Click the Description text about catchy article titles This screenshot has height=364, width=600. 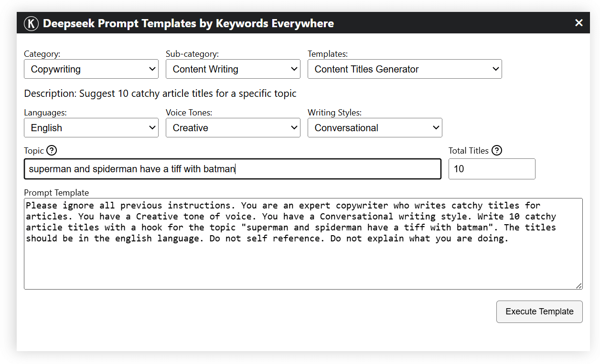(x=160, y=94)
